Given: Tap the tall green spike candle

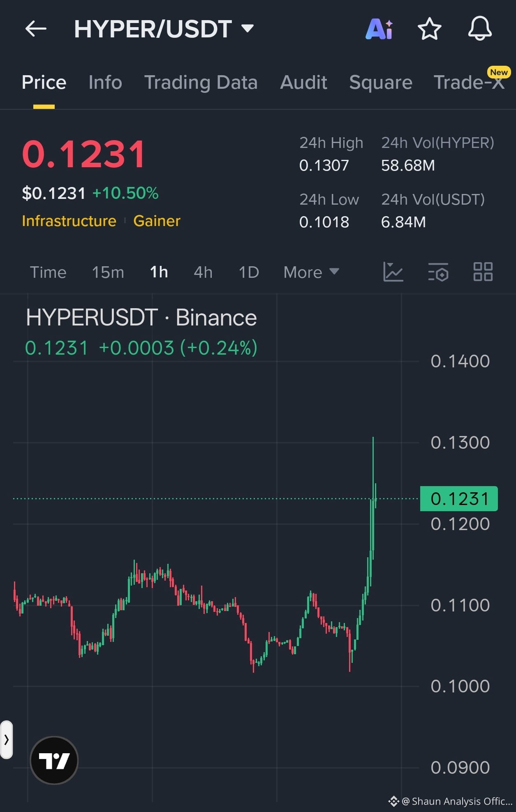Looking at the screenshot, I should pyautogui.click(x=373, y=498).
